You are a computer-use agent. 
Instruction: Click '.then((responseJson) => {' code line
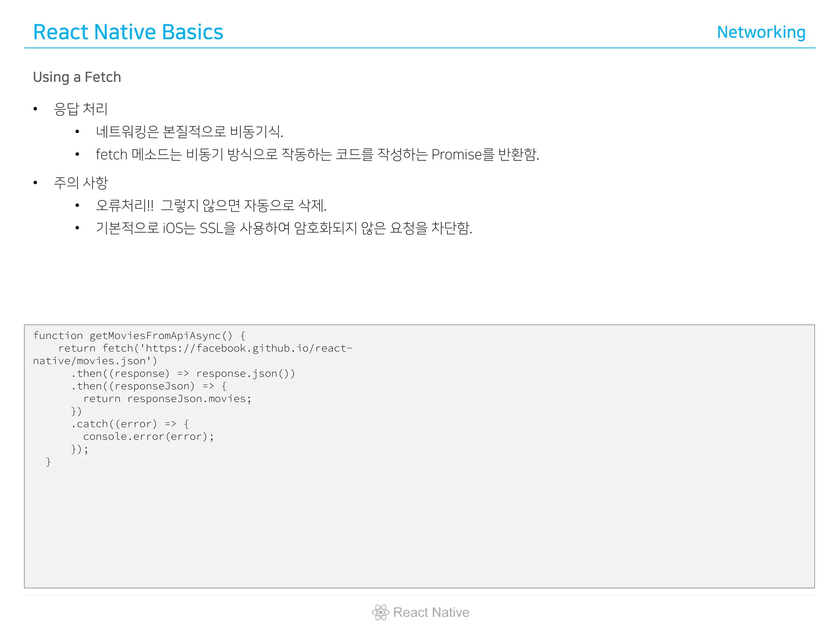pyautogui.click(x=149, y=386)
